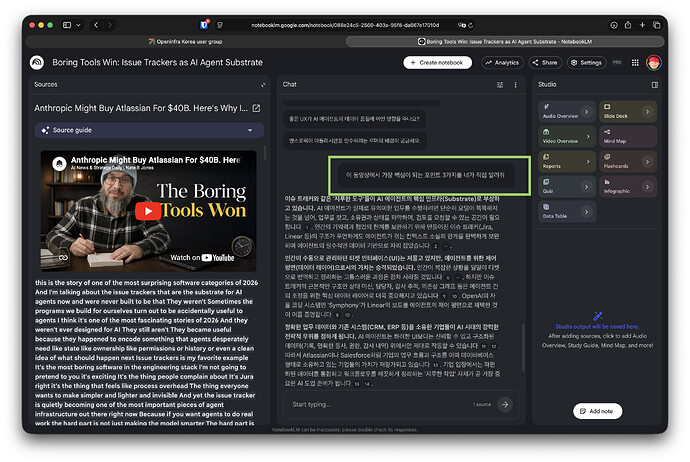The height and width of the screenshot is (462, 690).
Task: Expand Flashcards options arrow
Action: tap(647, 162)
